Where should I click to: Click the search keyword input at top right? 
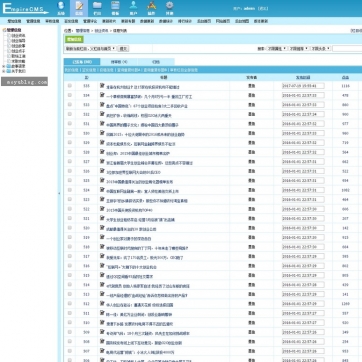pos(347,49)
